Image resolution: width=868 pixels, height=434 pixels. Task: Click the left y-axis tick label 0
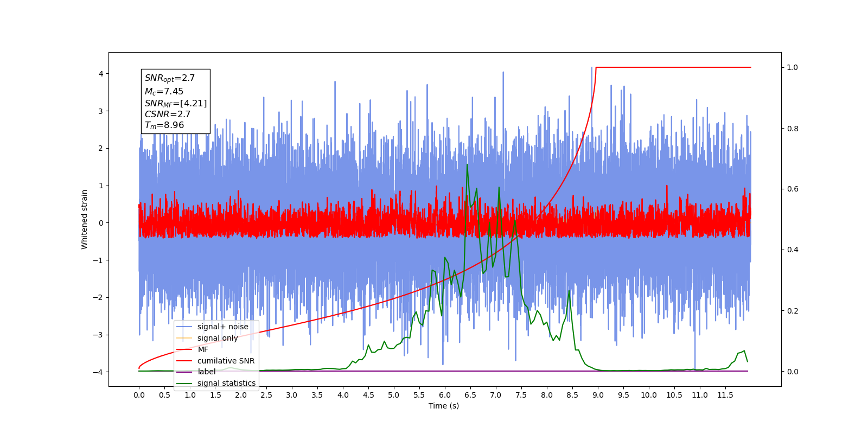tap(101, 223)
